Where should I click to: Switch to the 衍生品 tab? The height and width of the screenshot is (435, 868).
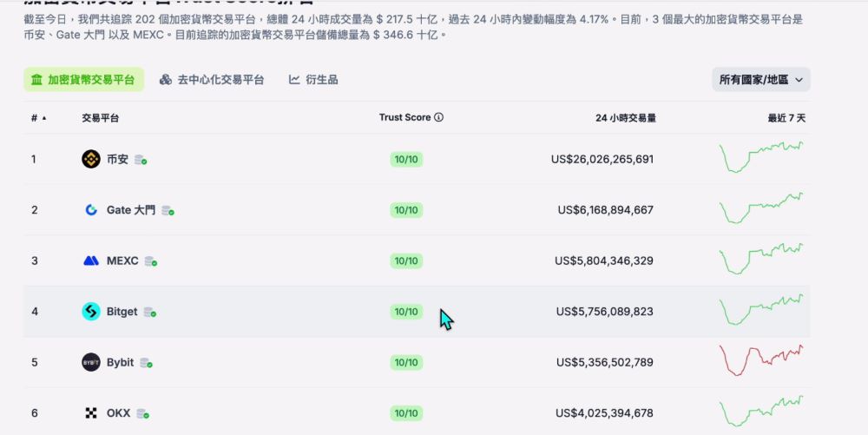[313, 80]
